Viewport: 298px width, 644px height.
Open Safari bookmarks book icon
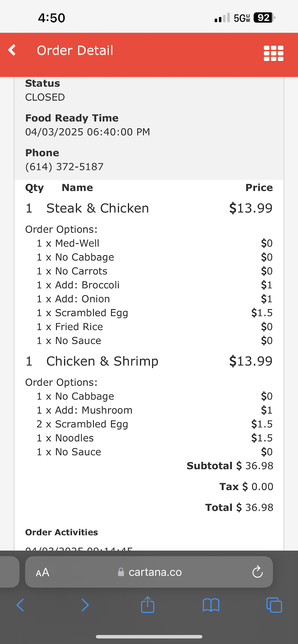211,605
